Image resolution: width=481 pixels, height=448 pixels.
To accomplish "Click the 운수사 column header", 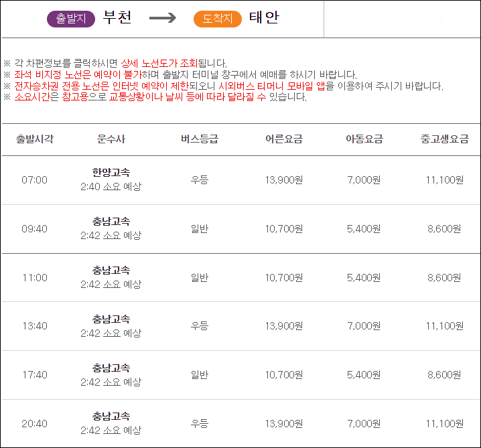I will click(111, 139).
